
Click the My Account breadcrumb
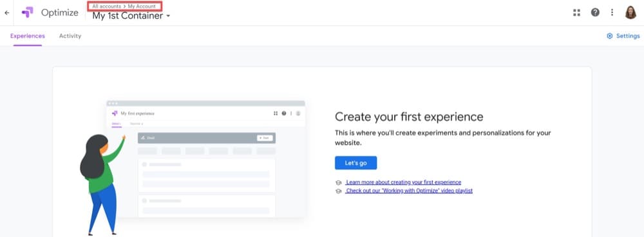(x=142, y=6)
